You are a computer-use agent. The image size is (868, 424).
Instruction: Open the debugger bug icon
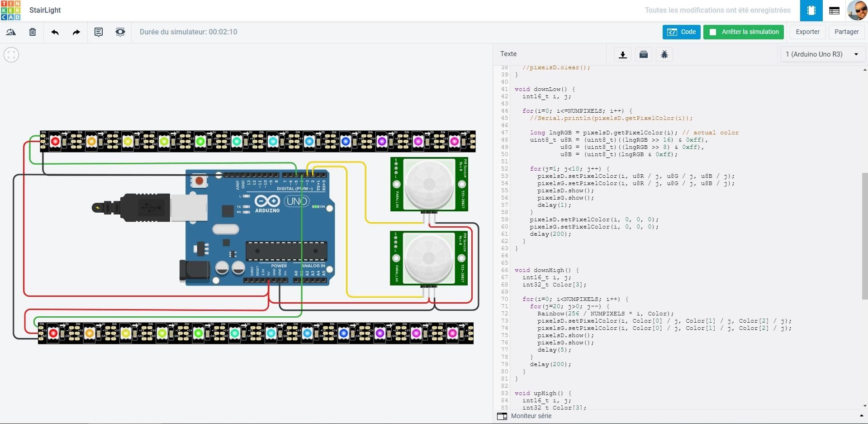coord(664,54)
